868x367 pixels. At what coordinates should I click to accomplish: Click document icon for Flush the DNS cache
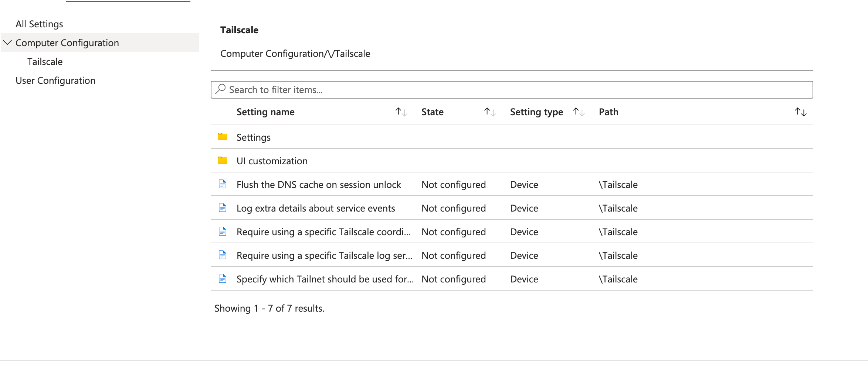coord(222,184)
